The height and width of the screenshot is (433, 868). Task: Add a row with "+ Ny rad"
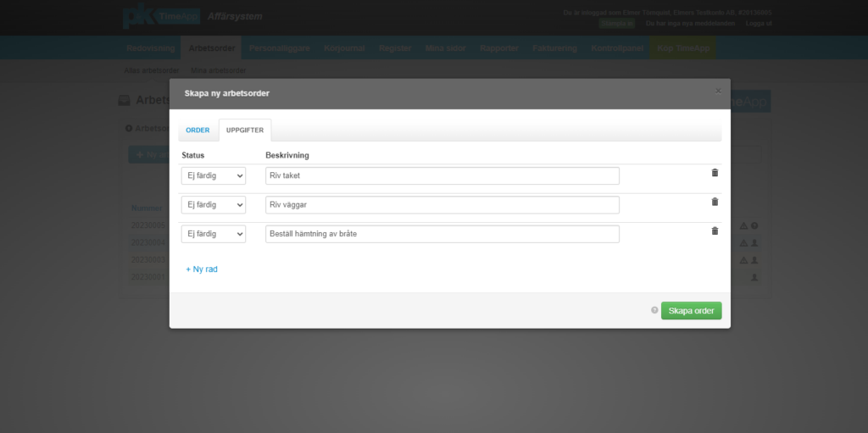coord(202,269)
